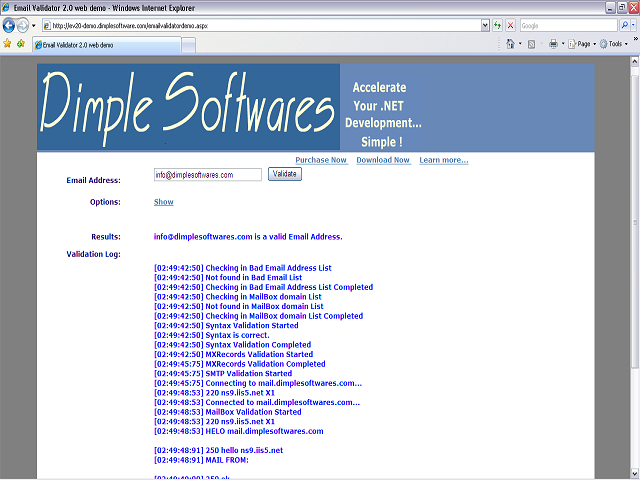640x480 pixels.
Task: Click the Dimple Softwares banner logo
Action: [188, 107]
